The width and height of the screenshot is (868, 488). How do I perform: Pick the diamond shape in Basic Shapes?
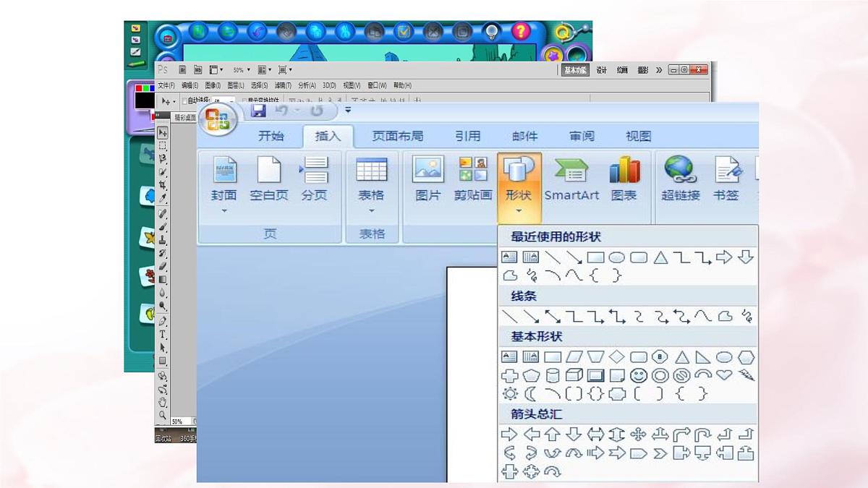click(x=616, y=356)
